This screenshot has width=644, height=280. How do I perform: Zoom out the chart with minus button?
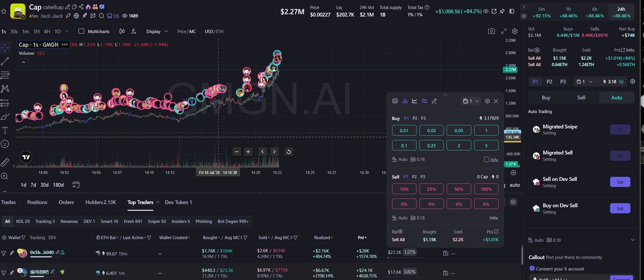click(x=236, y=152)
